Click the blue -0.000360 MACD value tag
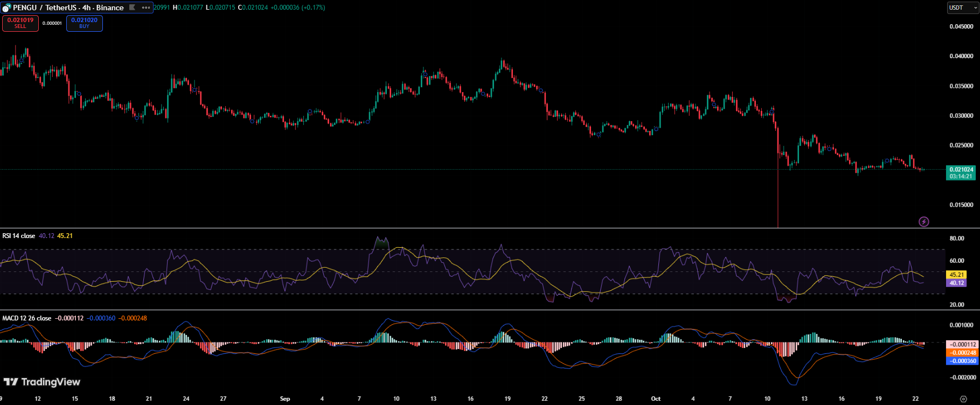This screenshot has height=405, width=980. (x=962, y=361)
